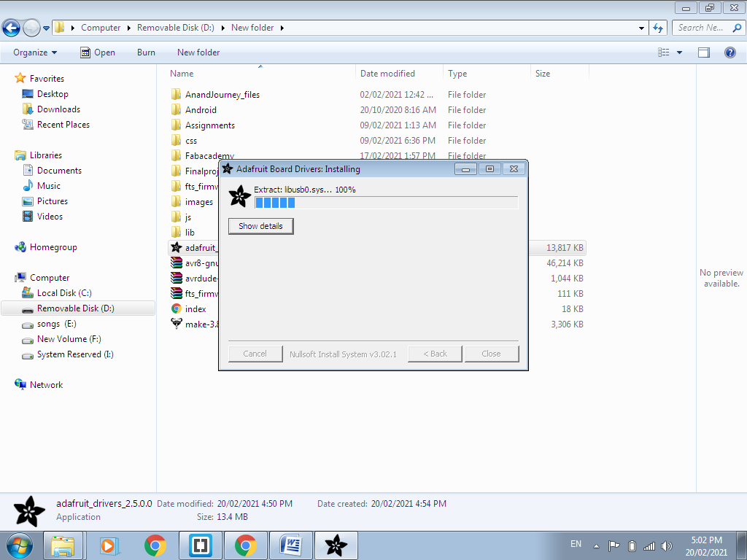Select New Volume (F:) drive
Image resolution: width=747 pixels, height=560 pixels.
pyautogui.click(x=69, y=339)
